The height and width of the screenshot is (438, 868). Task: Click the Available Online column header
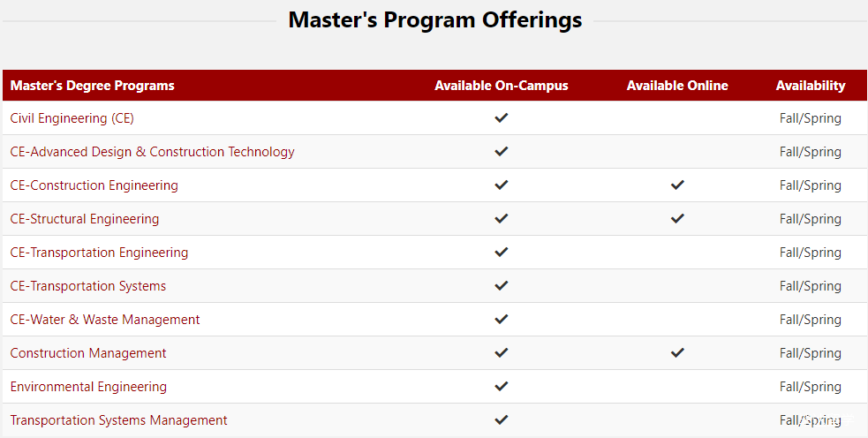click(x=677, y=86)
